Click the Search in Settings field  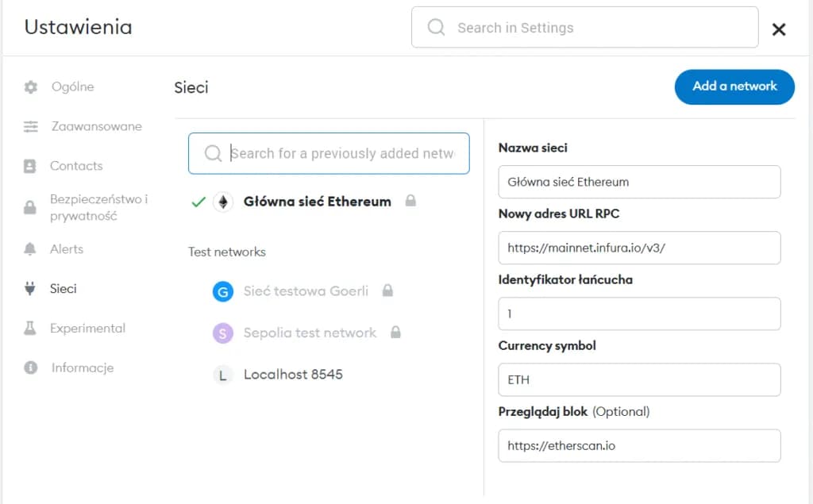point(585,27)
